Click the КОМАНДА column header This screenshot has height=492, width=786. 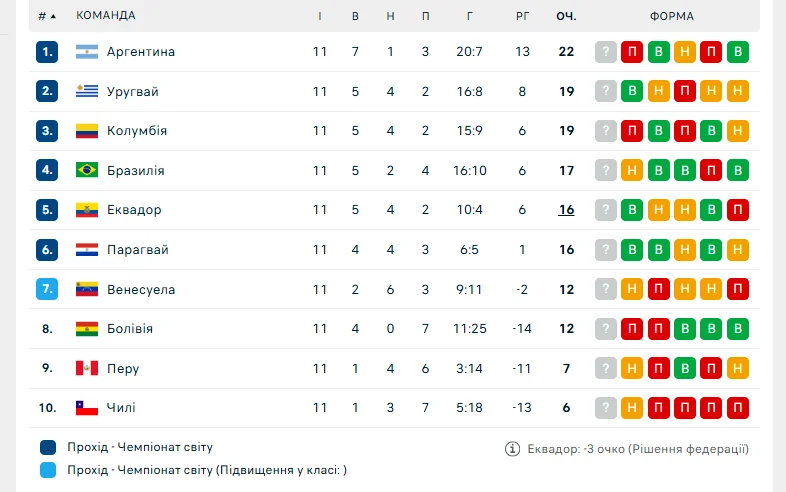point(106,16)
